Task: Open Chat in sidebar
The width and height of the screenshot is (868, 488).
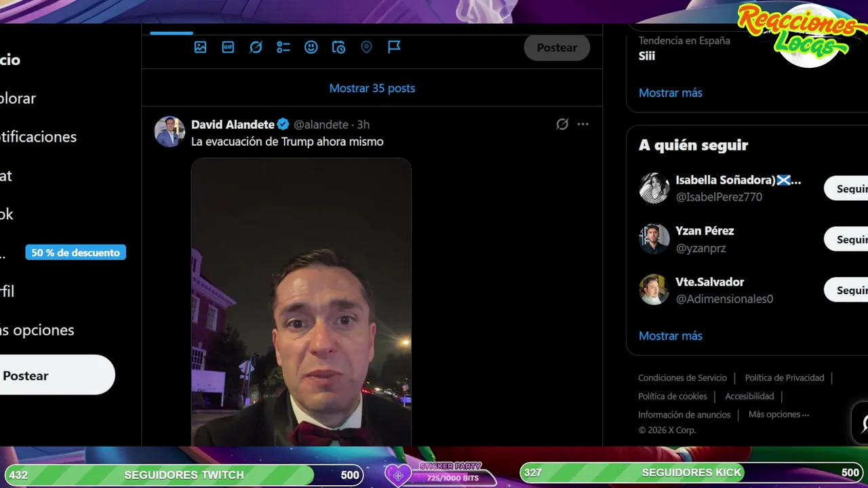Action: tap(6, 176)
